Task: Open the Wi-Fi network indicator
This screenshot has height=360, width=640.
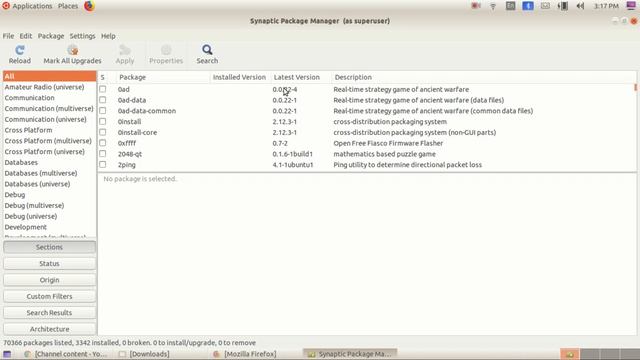Action: click(x=493, y=6)
